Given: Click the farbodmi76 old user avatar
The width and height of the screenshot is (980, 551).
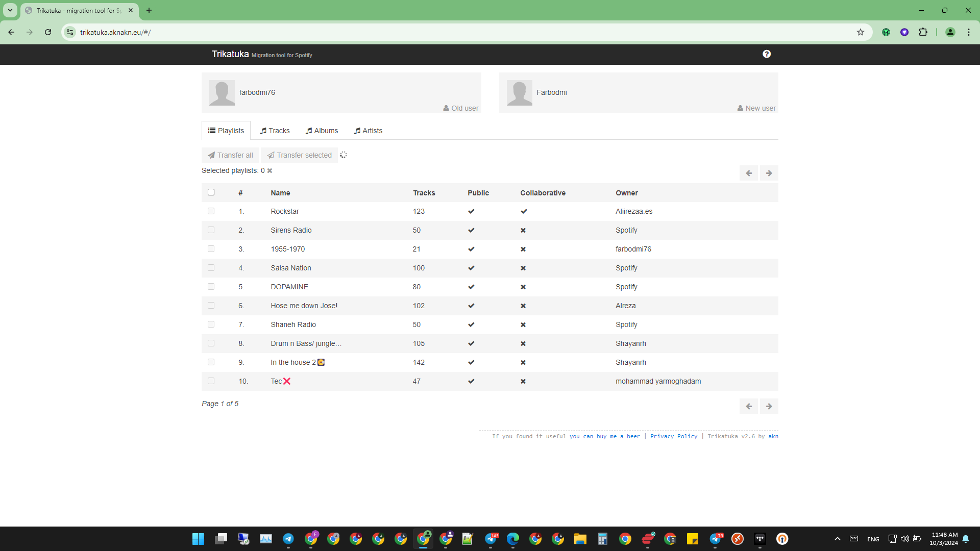Looking at the screenshot, I should pos(222,93).
